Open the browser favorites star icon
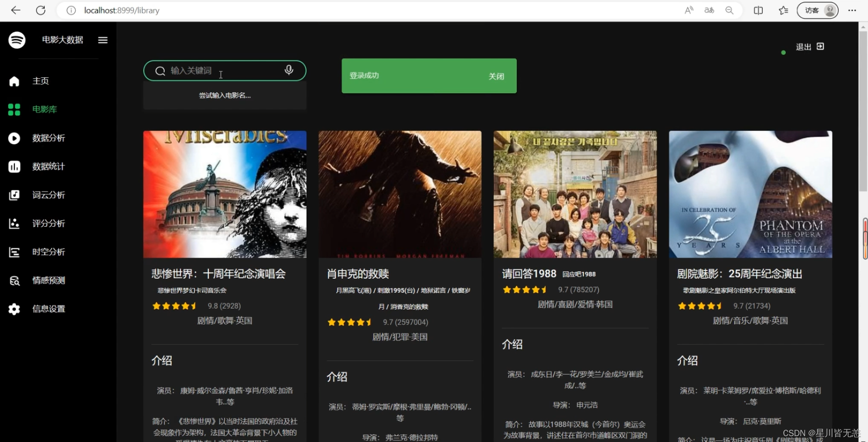This screenshot has height=442, width=868. [783, 10]
